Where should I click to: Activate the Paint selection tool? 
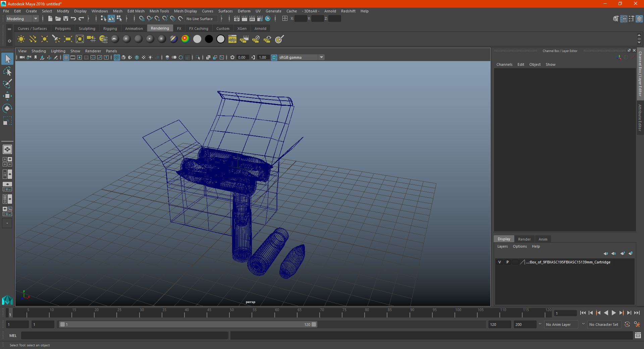pos(7,84)
